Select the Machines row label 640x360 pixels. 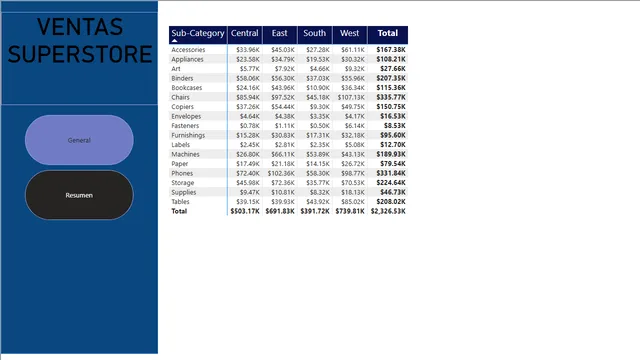click(185, 154)
